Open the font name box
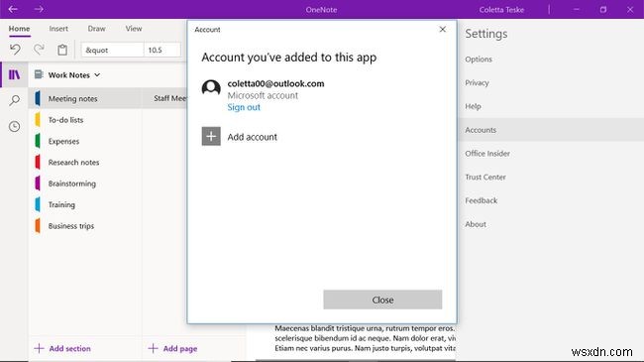 113,50
